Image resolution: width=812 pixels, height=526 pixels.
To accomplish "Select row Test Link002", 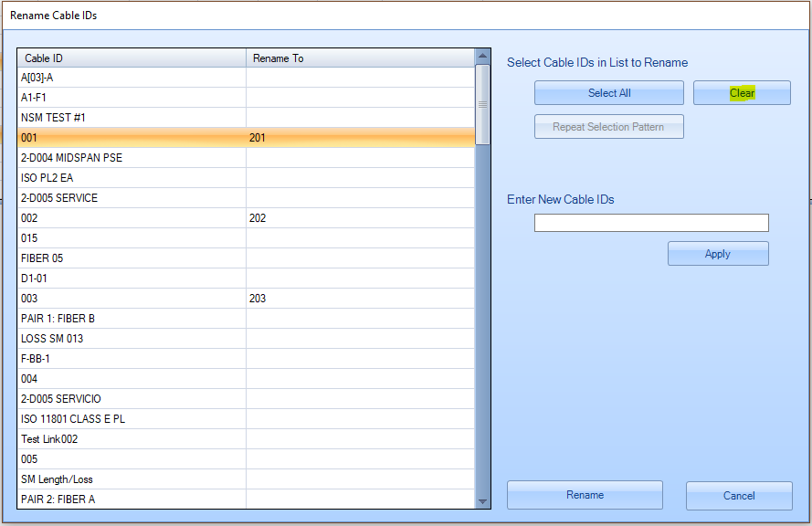I will click(246, 439).
